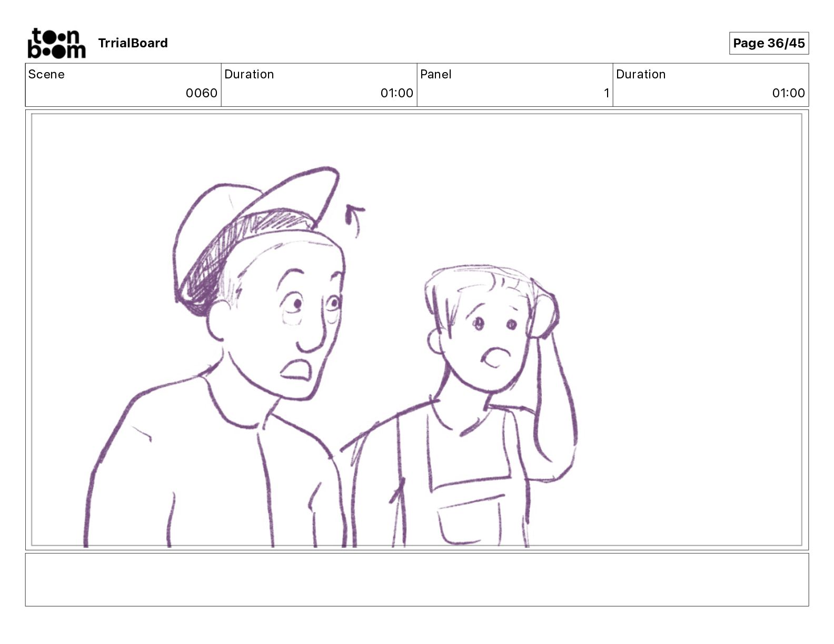Click the empty notes box below the panel

pyautogui.click(x=416, y=579)
